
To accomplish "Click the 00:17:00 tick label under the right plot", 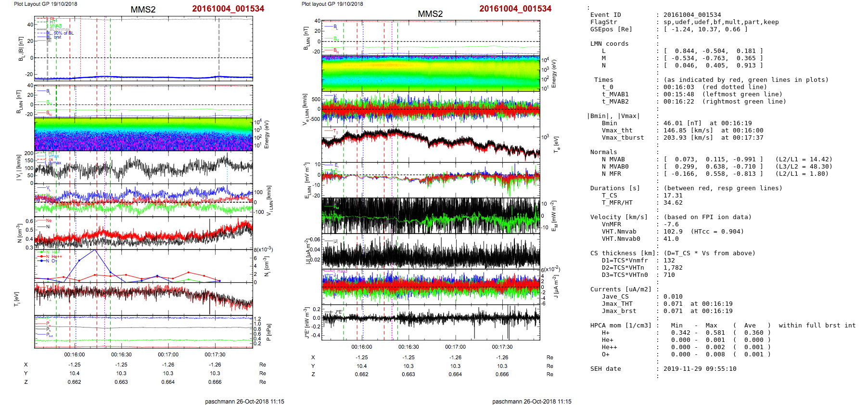I will [455, 347].
